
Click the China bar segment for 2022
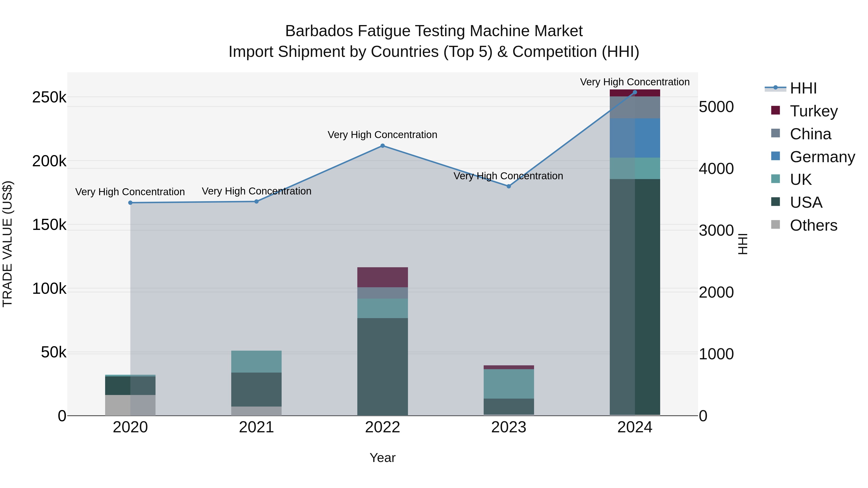coord(382,293)
